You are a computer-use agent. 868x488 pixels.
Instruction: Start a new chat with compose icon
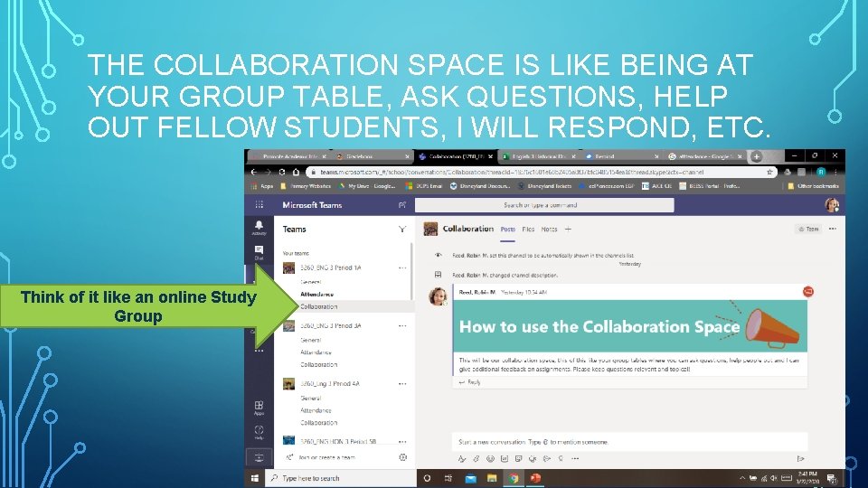[402, 205]
